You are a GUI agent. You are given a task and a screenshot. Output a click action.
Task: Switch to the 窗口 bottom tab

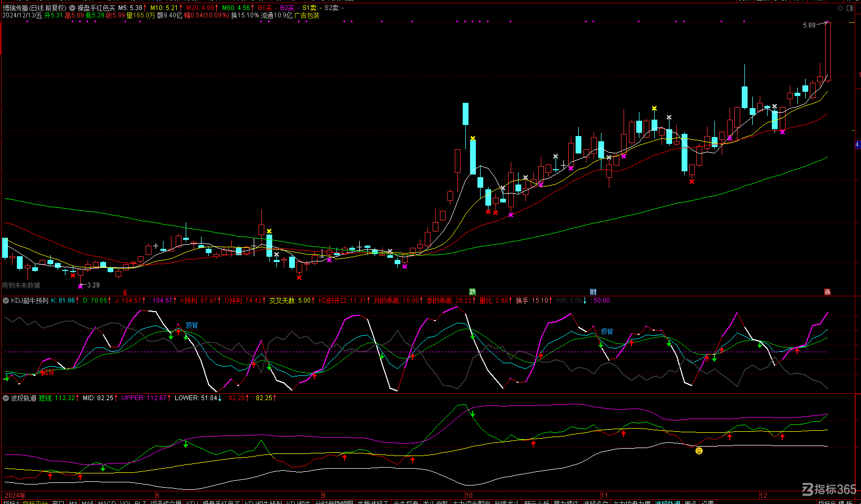tap(58, 502)
